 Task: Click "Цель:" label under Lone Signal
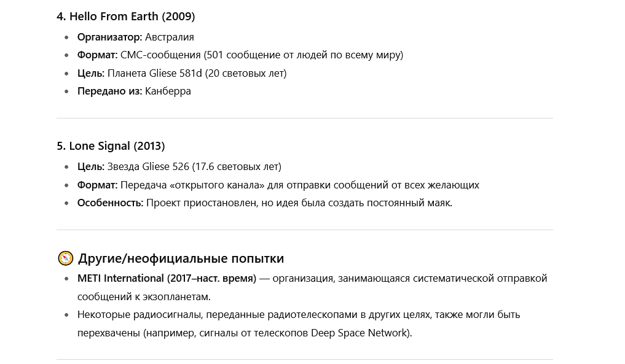(x=91, y=166)
